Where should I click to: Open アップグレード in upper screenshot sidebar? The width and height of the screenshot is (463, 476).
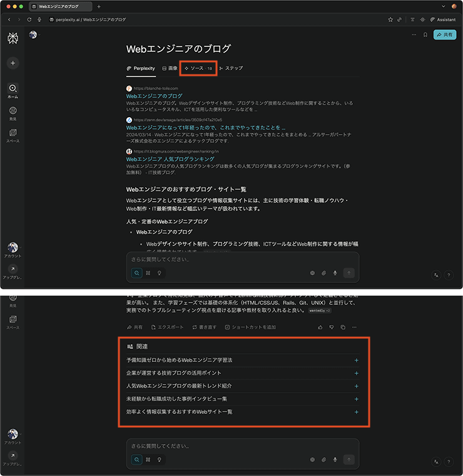click(x=13, y=272)
